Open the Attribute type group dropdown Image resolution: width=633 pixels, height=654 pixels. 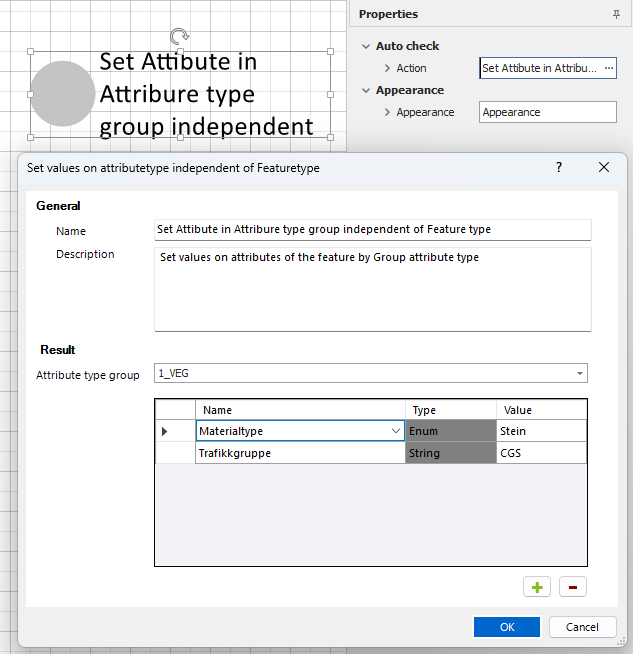click(x=580, y=373)
